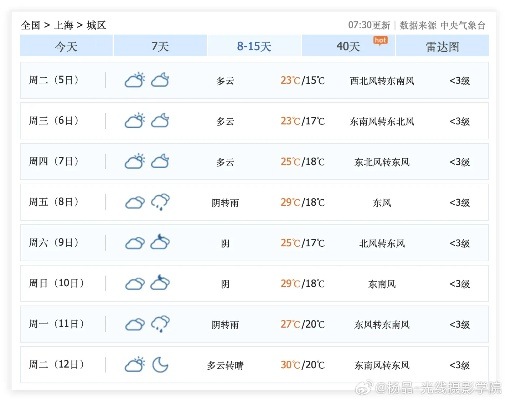
Task: Click night cloudy-moon icon for 周四 (7日)
Action: [160, 161]
